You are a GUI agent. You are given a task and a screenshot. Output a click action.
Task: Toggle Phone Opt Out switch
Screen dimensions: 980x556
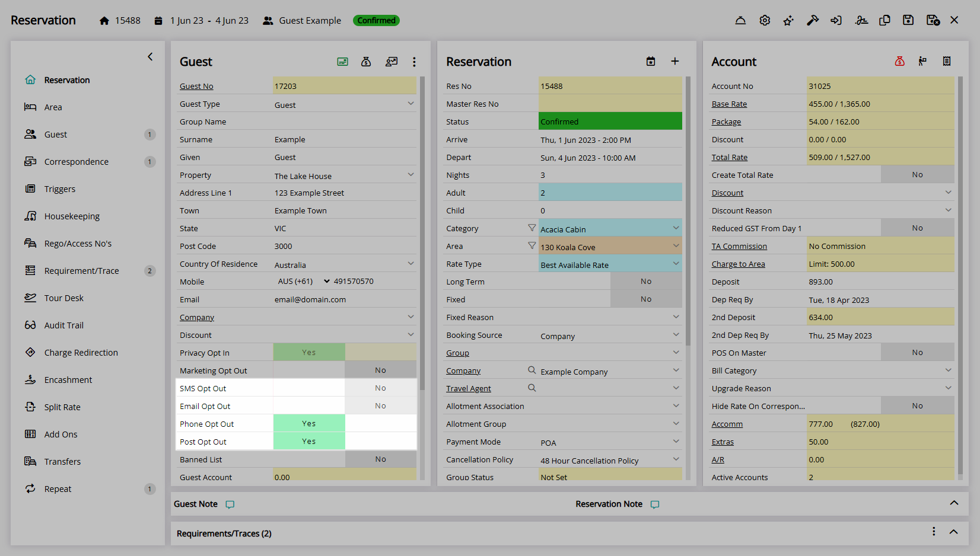[x=345, y=423]
